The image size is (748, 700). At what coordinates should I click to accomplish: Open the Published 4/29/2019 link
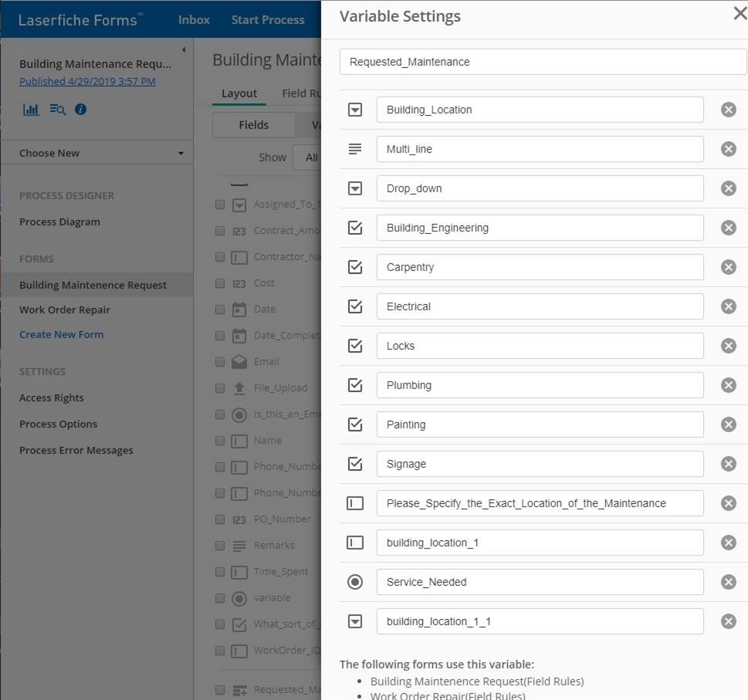click(x=87, y=81)
